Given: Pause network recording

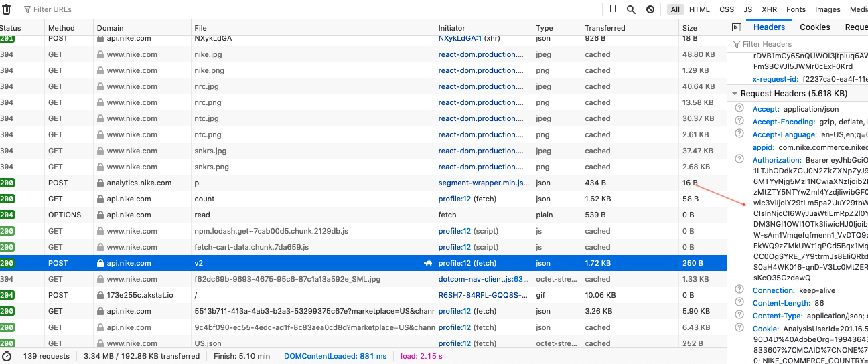Looking at the screenshot, I should point(613,9).
